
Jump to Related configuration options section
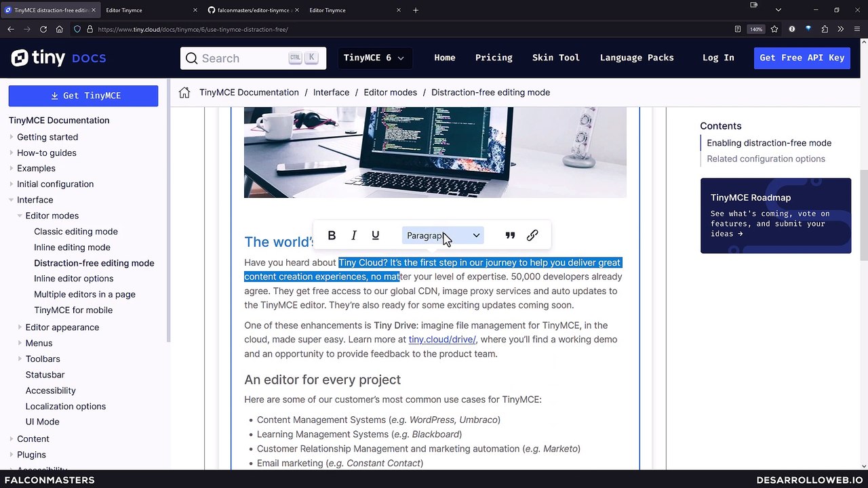tap(766, 159)
